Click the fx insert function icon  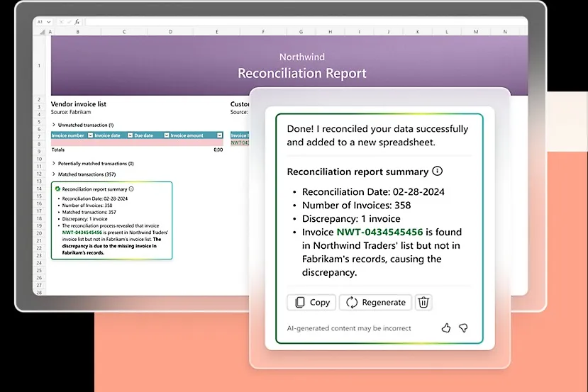(76, 22)
